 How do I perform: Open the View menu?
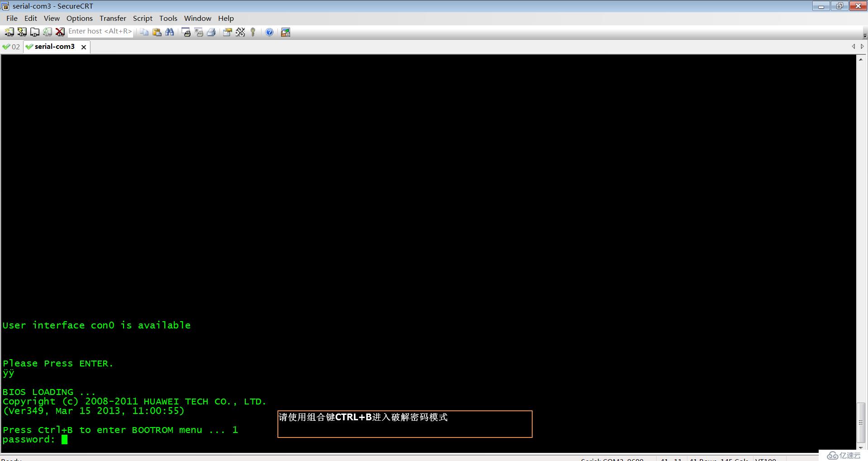52,18
